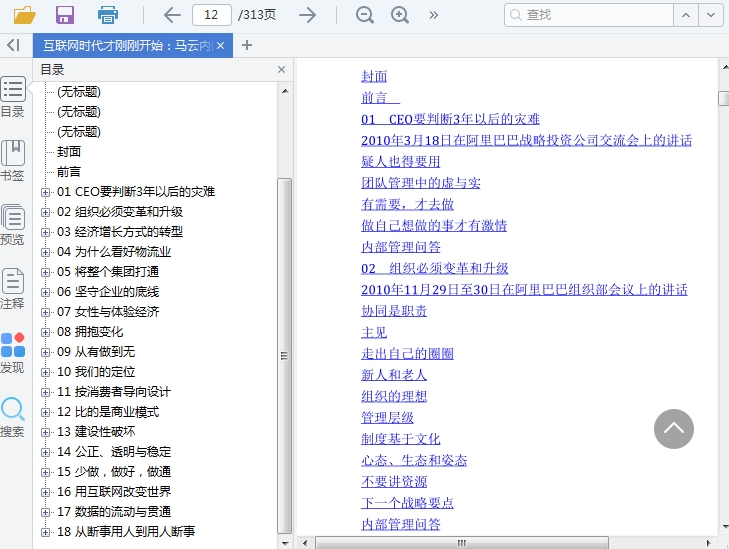Open the 02 组织必须变革和升级 page link
Image resolution: width=729 pixels, height=549 pixels.
(x=435, y=269)
